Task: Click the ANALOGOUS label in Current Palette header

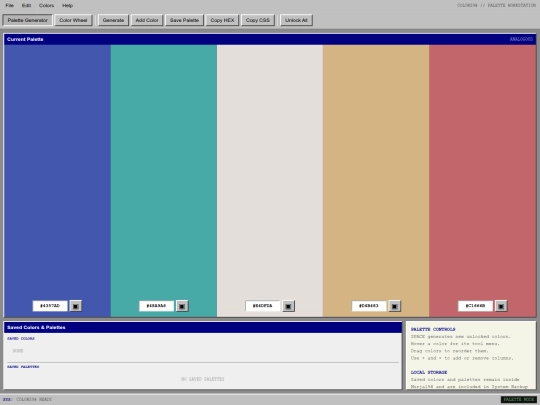Action: [521, 39]
